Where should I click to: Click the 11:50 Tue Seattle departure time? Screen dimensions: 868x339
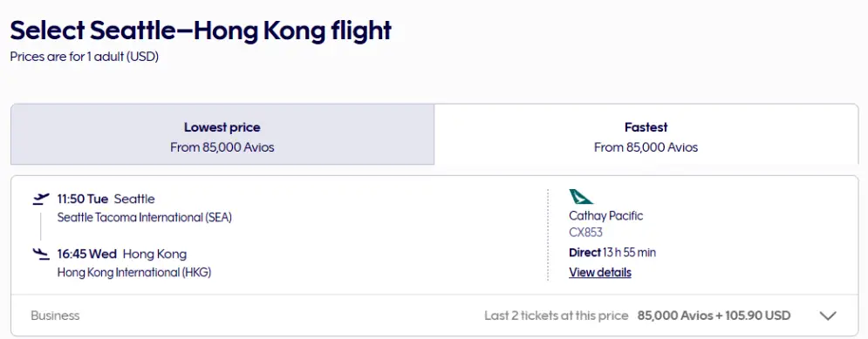pyautogui.click(x=106, y=199)
